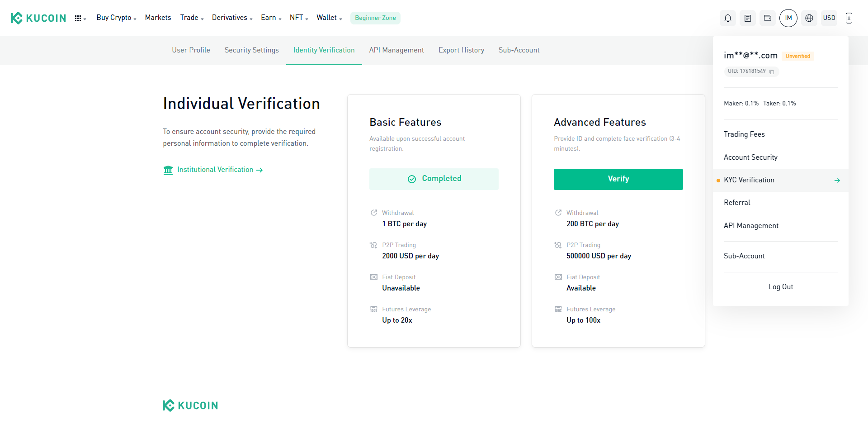Click Advanced Features Futures Leverage icon

pyautogui.click(x=558, y=309)
